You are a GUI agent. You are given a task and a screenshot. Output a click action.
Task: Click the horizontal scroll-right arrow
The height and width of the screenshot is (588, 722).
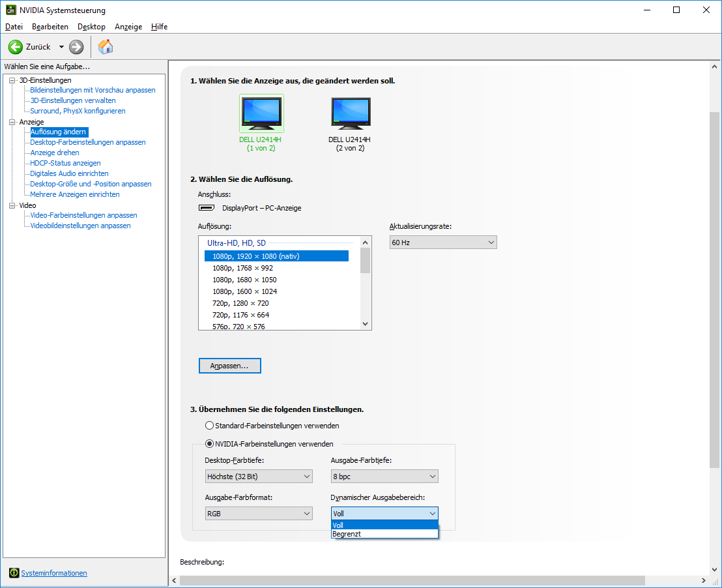tap(704, 580)
